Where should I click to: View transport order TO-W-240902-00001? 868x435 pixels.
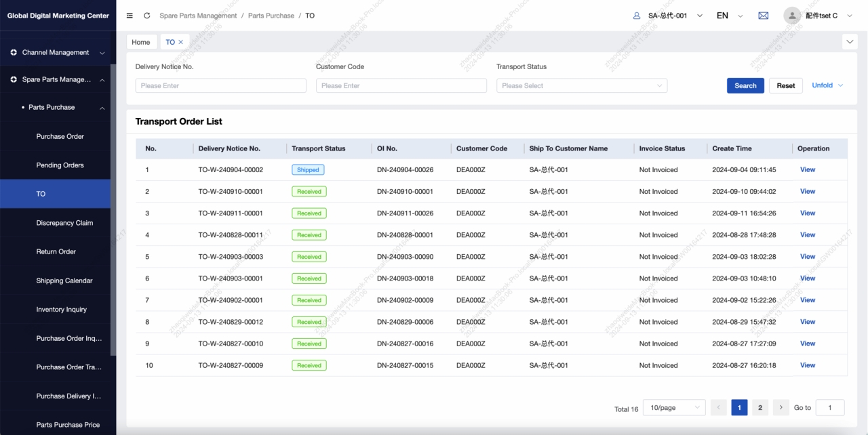808,299
